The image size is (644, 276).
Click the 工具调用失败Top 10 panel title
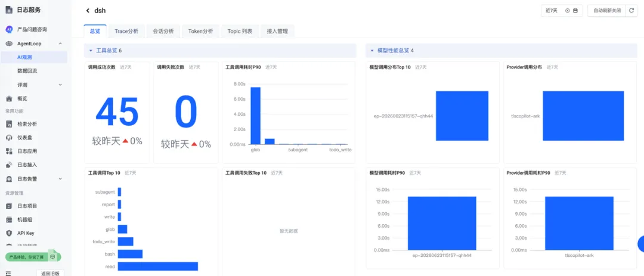click(x=246, y=173)
